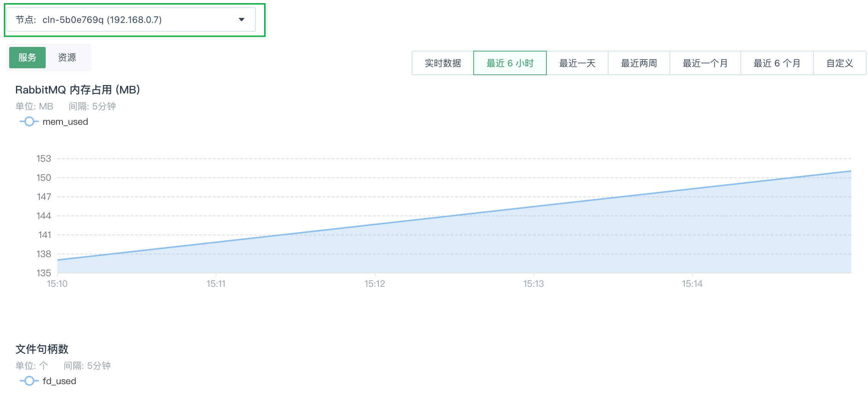The height and width of the screenshot is (399, 868).
Task: Switch to the 资源 tab
Action: [67, 58]
